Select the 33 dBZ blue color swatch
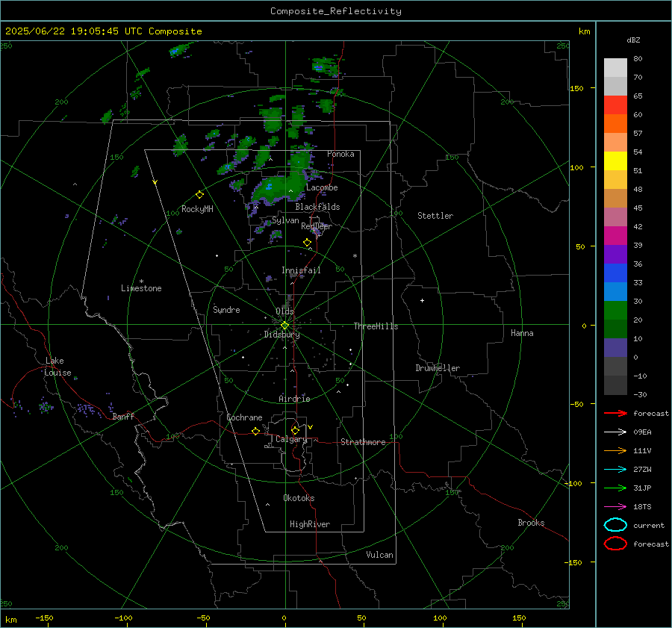Viewport: 672px width, 628px height. click(615, 273)
